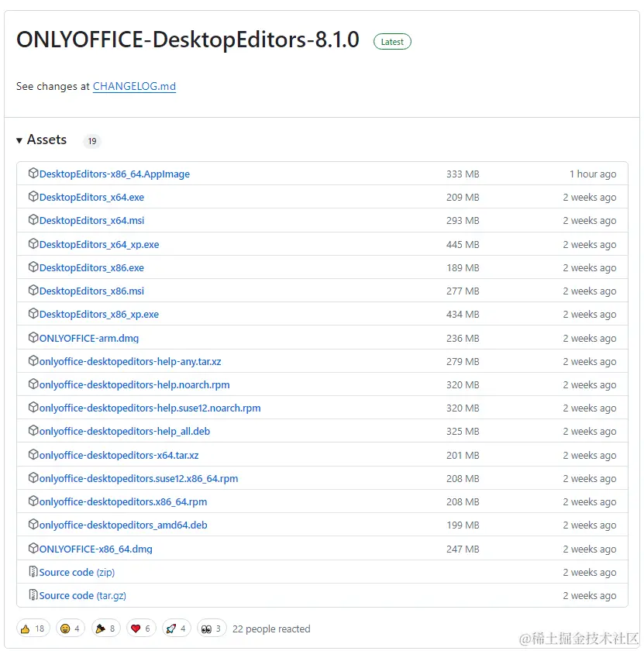Viewport: 644px width, 651px height.
Task: Download Source code (tar.gz)
Action: [82, 596]
